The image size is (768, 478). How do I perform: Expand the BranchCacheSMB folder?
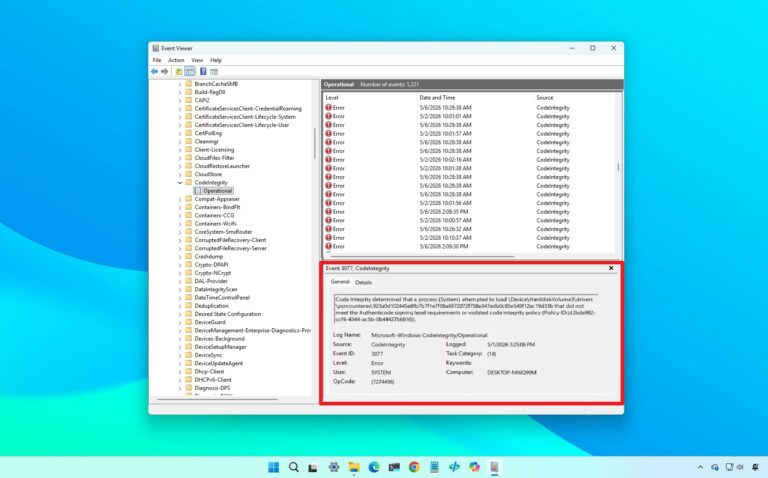tap(180, 84)
